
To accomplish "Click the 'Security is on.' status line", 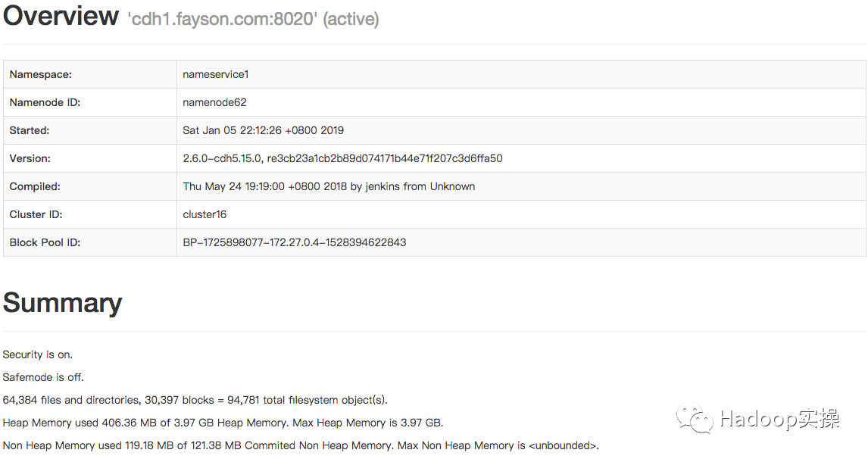I will [38, 354].
